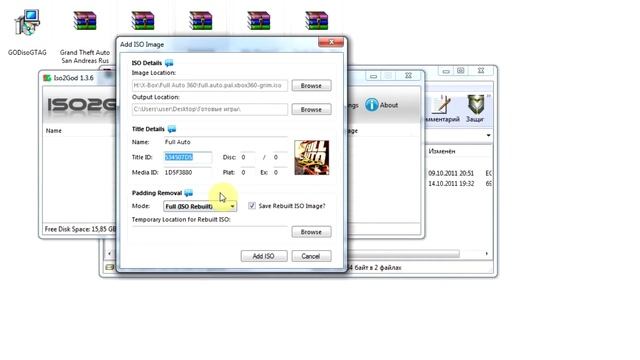Cancel the Add ISO Image dialog

pos(311,256)
